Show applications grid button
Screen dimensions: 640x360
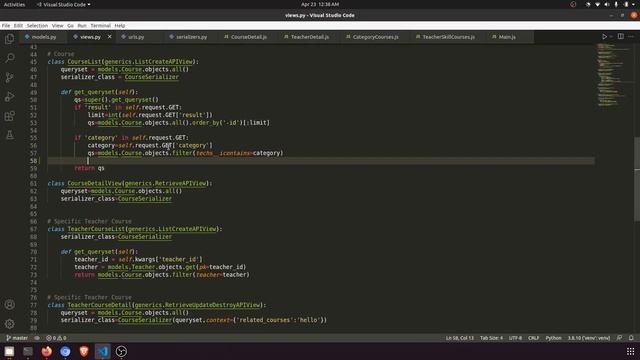pyautogui.click(x=630, y=351)
